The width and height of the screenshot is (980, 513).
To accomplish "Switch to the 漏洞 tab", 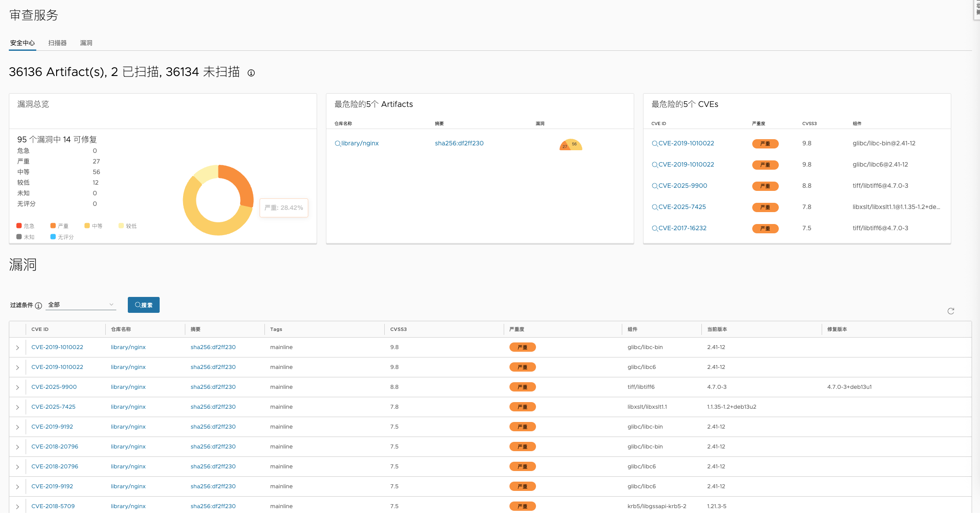I will click(86, 43).
